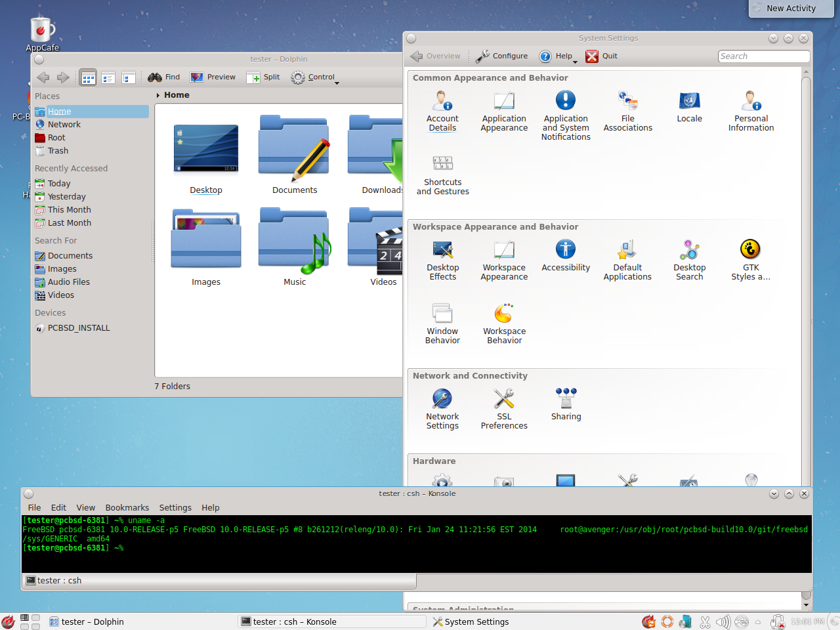The width and height of the screenshot is (840, 630).
Task: Open Network Settings module
Action: point(442,409)
